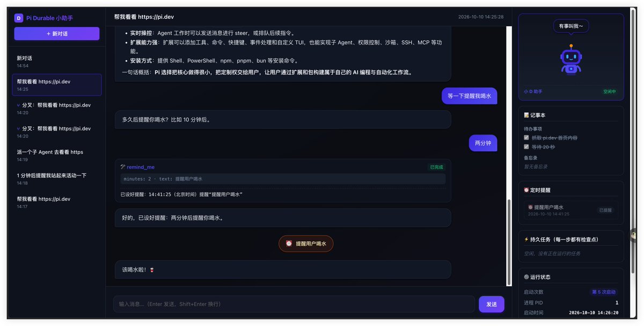Viewport: 644px width, 326px height.
Task: Click the wrench icon beside remind_me
Action: tap(123, 167)
